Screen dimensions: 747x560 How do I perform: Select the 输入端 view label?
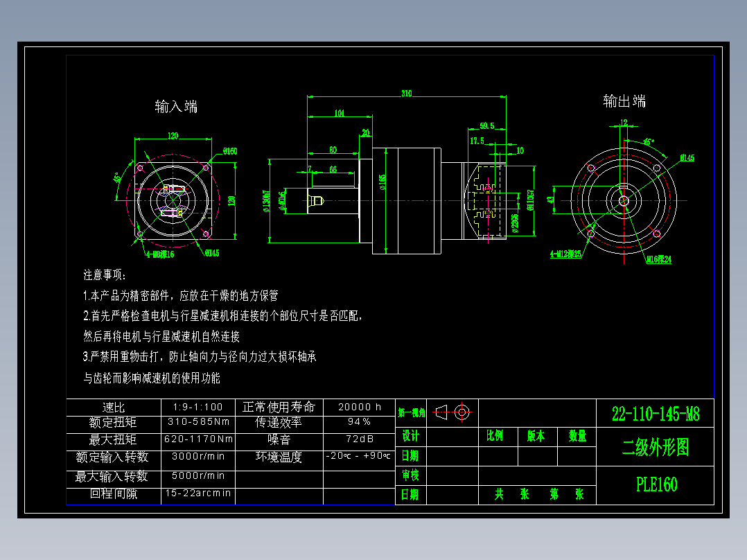(177, 107)
